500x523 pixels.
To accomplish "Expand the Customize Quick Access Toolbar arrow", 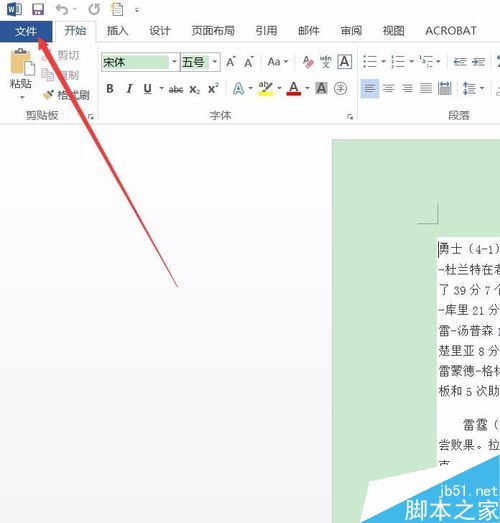I will (136, 10).
